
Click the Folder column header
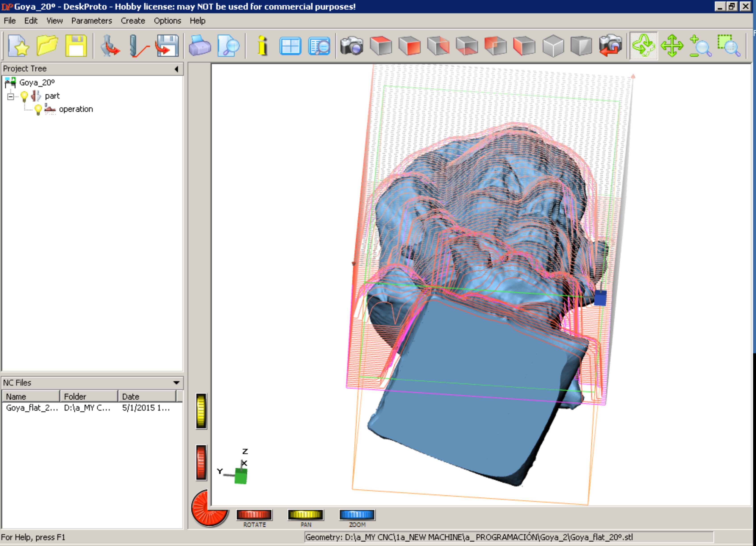point(89,396)
